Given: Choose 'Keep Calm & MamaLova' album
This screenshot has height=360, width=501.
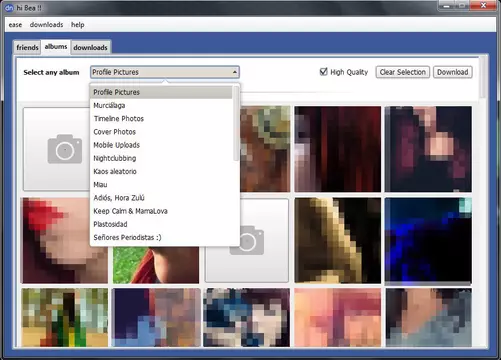Looking at the screenshot, I should 161,211.
